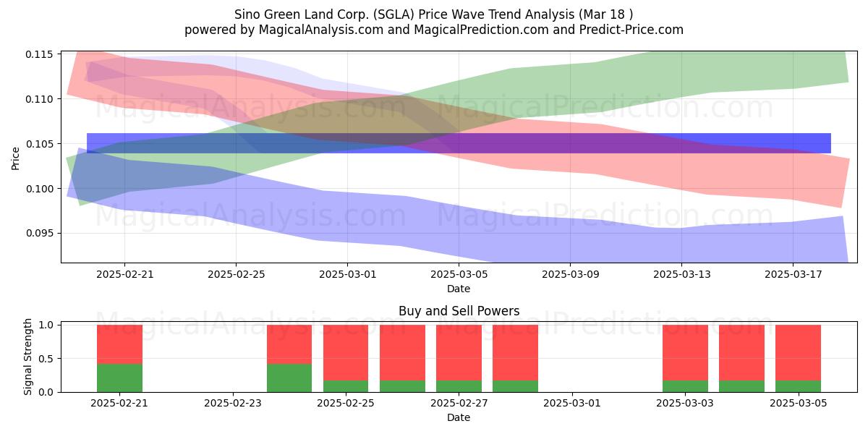The image size is (868, 434).
Task: Click the 'Buy and Sell Powers' chart title
Action: [x=459, y=312]
